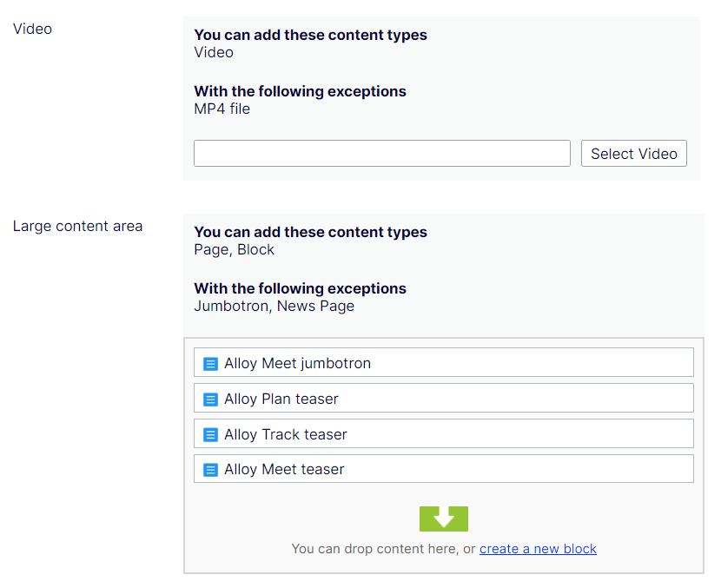Click the block icon beside Alloy Track teaser
The width and height of the screenshot is (721, 588).
pos(210,434)
